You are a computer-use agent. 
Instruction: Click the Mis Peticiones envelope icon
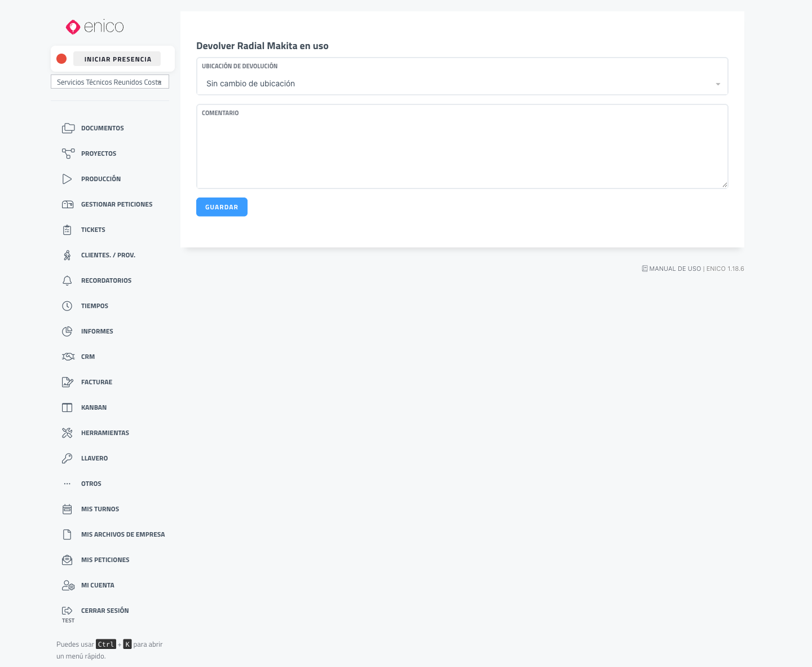pos(67,560)
